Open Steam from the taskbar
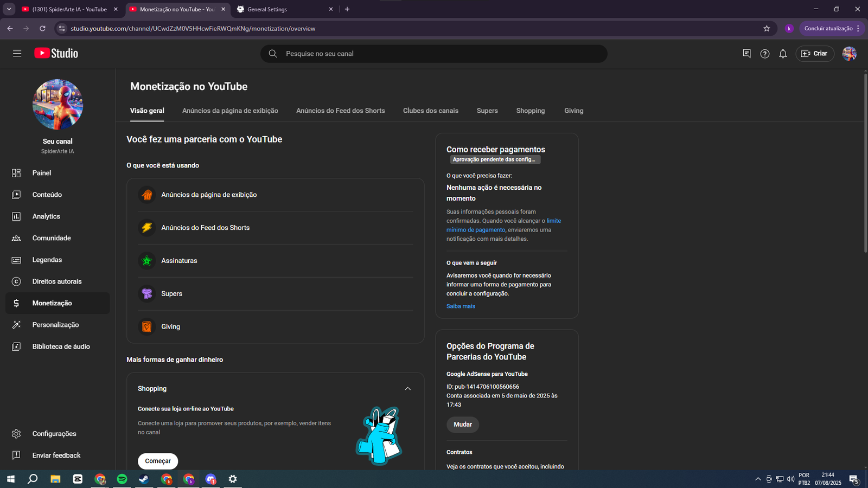 [144, 479]
